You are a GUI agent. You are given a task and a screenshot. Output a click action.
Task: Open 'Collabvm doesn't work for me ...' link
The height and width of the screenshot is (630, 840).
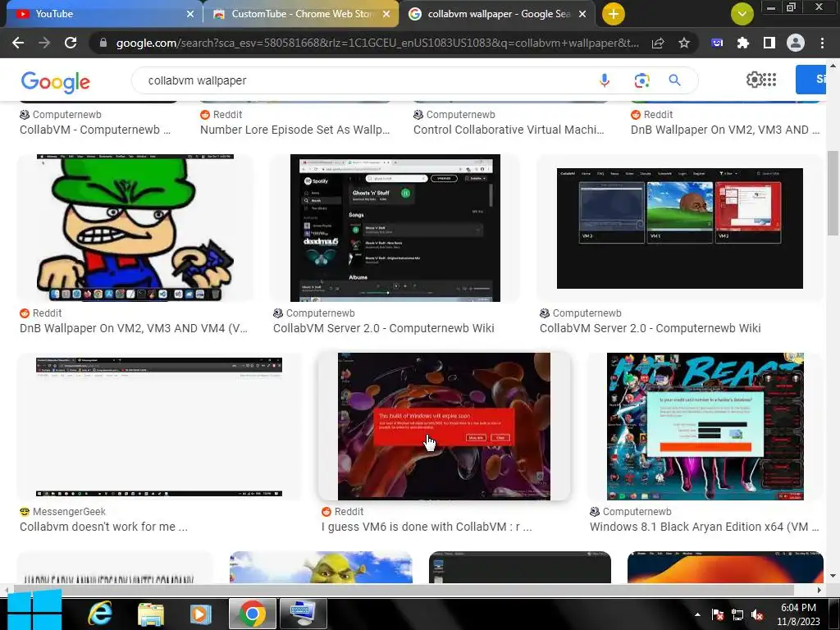103,527
